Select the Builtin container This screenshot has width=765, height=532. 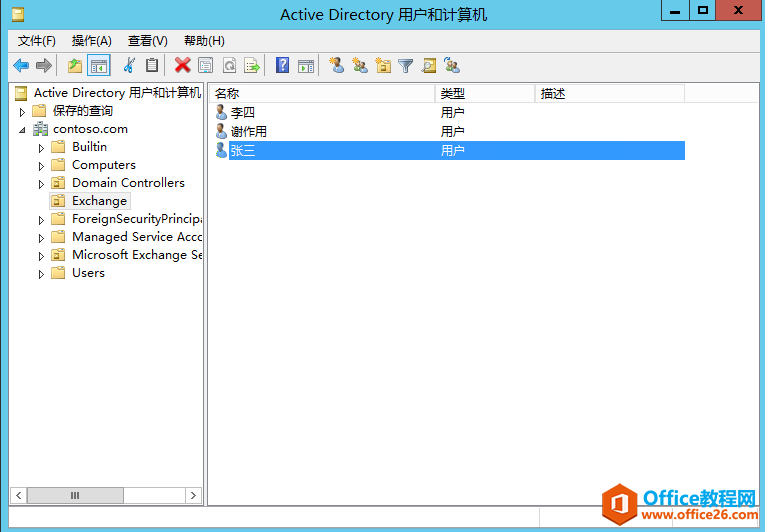89,146
